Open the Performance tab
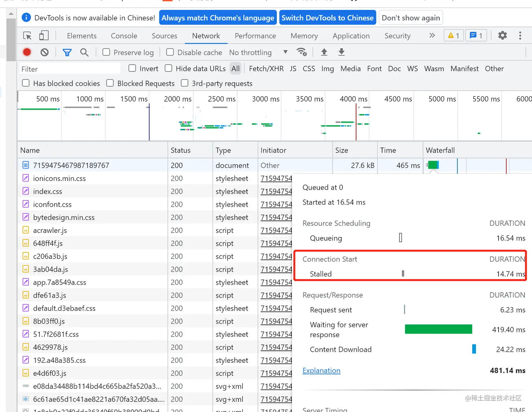532x412 pixels. (255, 36)
